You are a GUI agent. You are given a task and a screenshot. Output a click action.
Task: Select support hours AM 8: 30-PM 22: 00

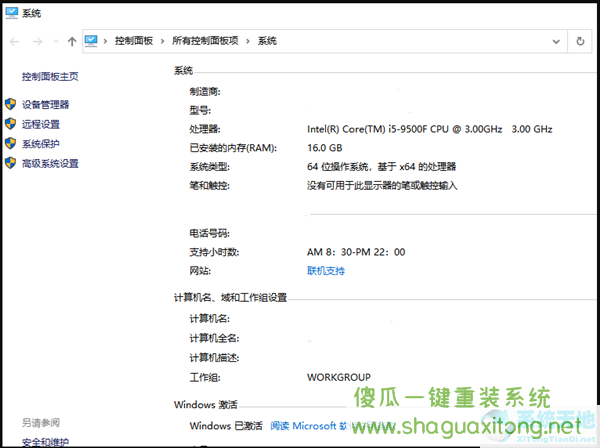click(x=356, y=252)
